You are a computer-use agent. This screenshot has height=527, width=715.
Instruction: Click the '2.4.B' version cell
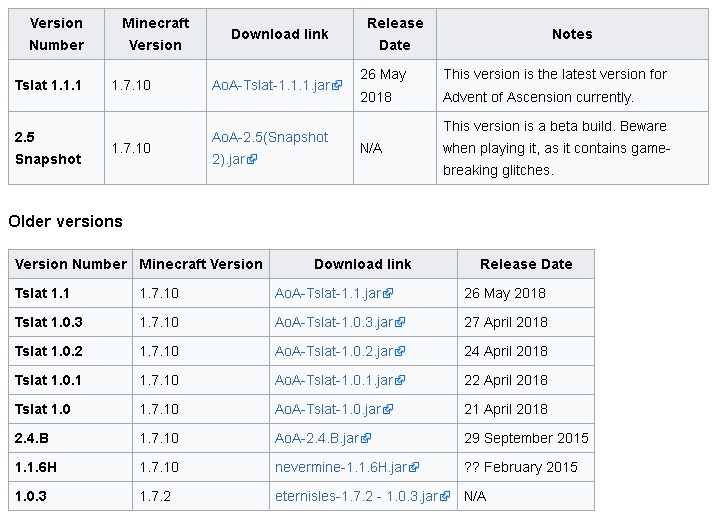71,438
